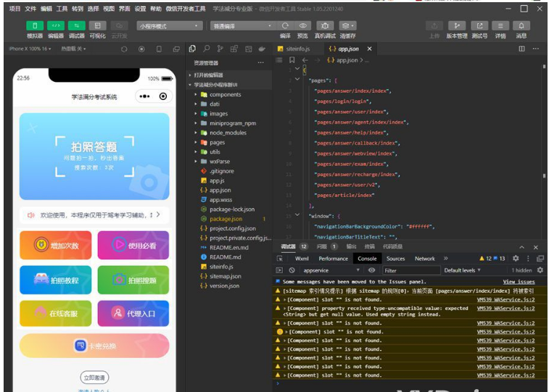Expand the pages folder in file tree

coord(217,142)
